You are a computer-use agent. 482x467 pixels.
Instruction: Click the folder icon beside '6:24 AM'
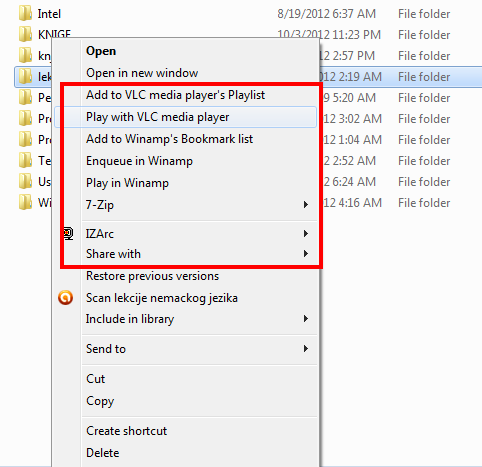pyautogui.click(x=25, y=182)
